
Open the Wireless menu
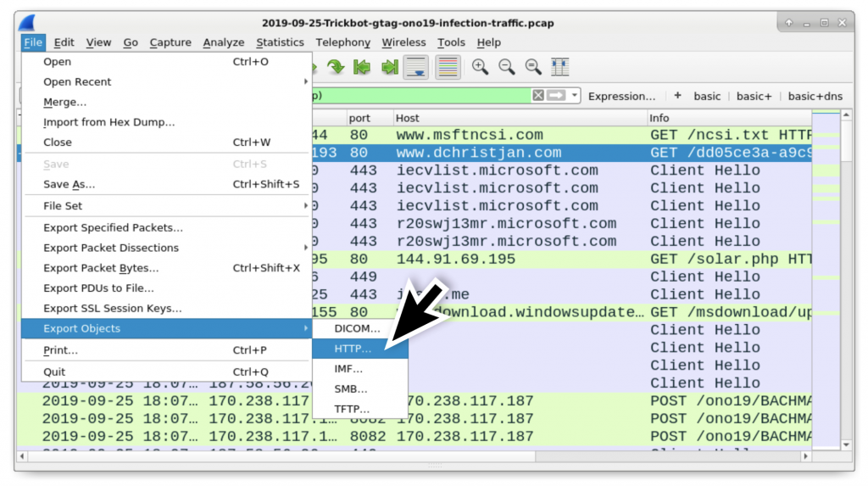click(404, 42)
